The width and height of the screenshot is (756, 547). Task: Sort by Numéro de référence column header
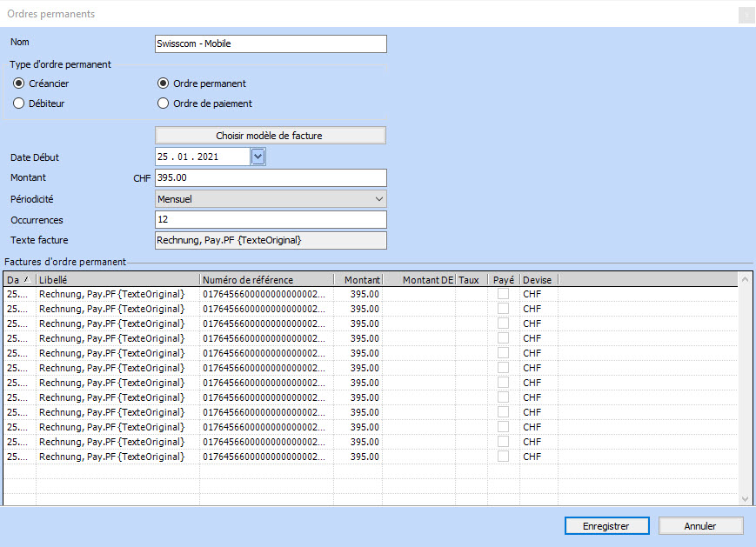tap(265, 280)
